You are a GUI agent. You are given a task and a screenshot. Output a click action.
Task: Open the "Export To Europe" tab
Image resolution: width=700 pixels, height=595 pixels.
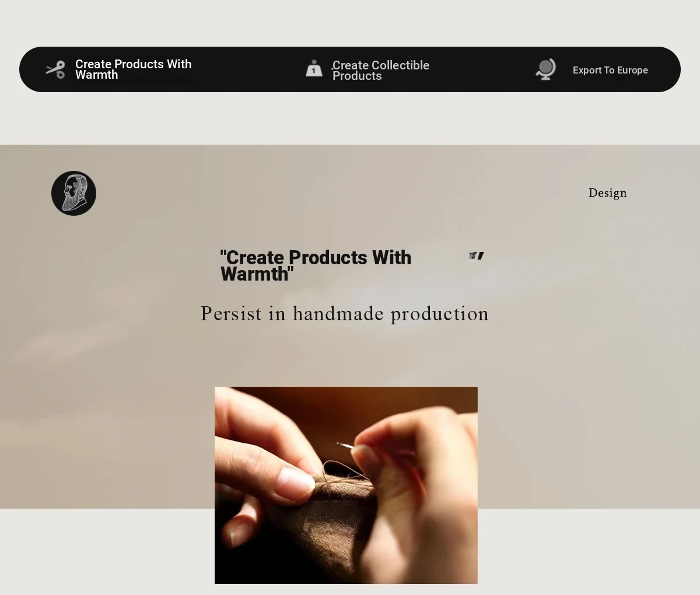[x=610, y=70]
